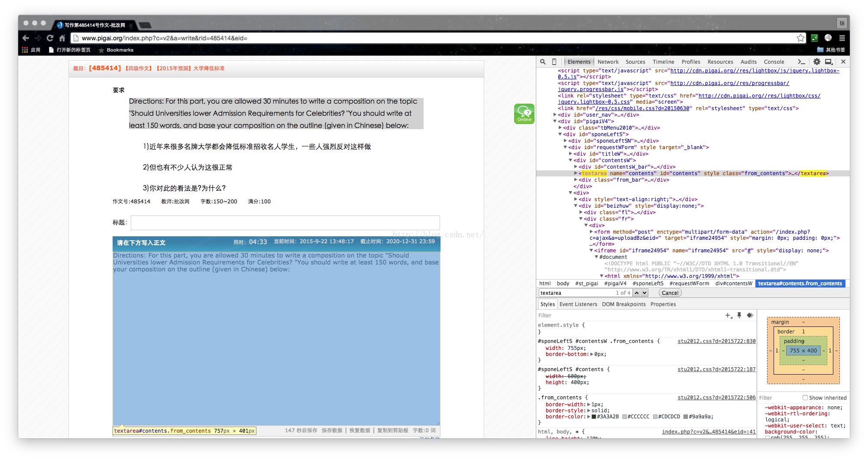
Task: Expand the border-bottom property triangle
Action: pyautogui.click(x=592, y=354)
